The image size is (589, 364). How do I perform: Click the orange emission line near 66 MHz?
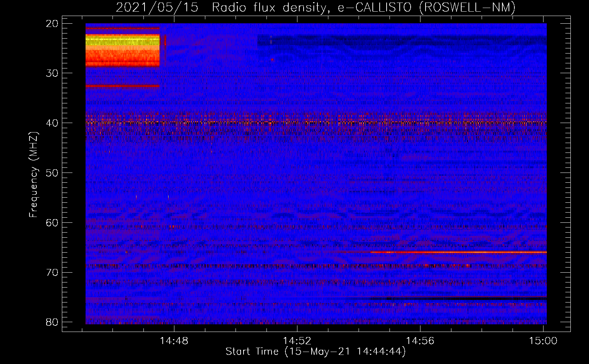458,252
